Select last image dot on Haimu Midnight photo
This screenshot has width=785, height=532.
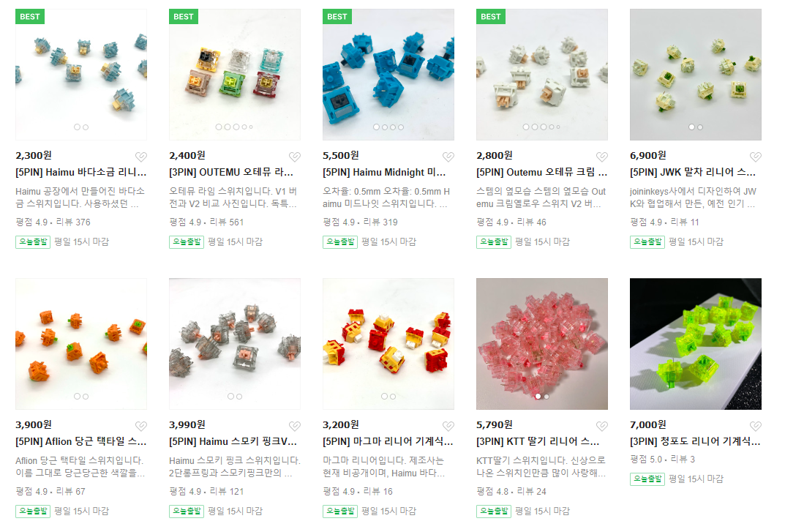(401, 127)
